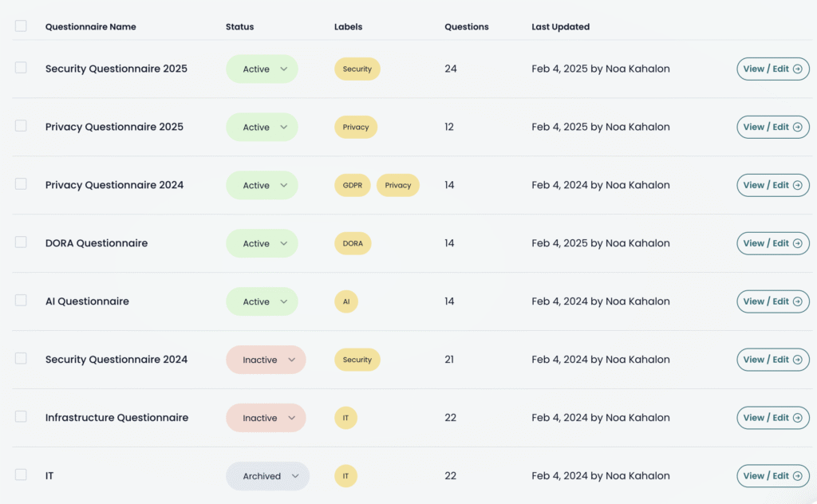Click the arrow icon in the IT row View/Edit button
The width and height of the screenshot is (817, 504).
pyautogui.click(x=798, y=476)
